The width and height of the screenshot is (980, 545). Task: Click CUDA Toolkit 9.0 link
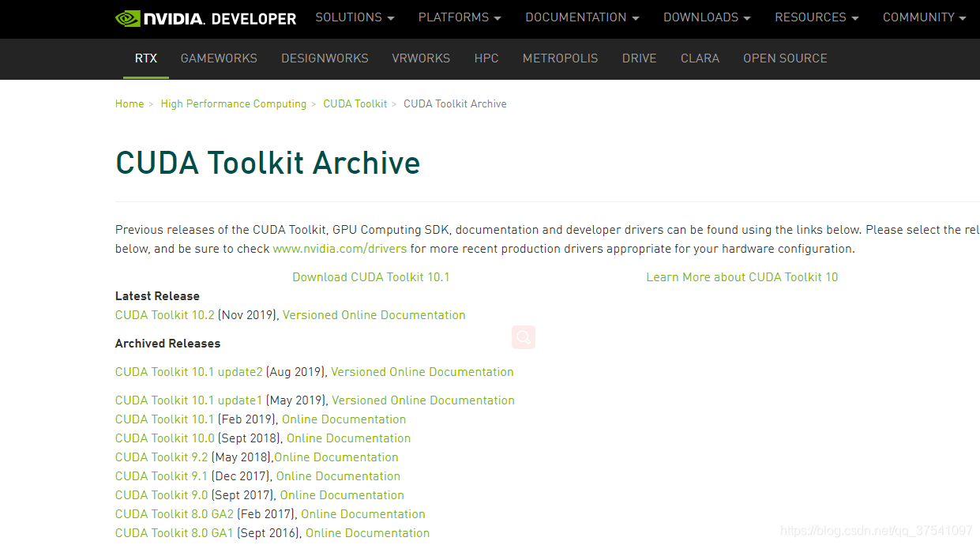pos(162,495)
